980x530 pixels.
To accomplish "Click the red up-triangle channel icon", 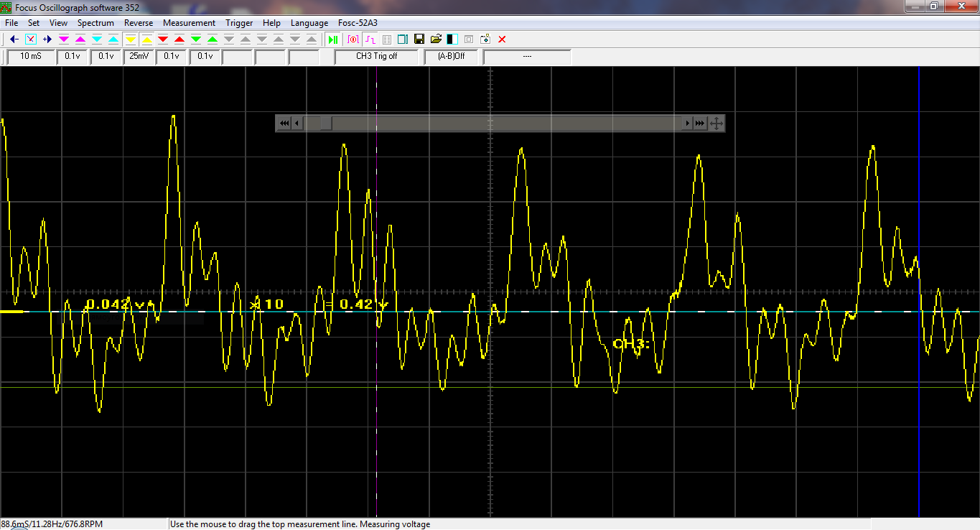I will point(179,39).
